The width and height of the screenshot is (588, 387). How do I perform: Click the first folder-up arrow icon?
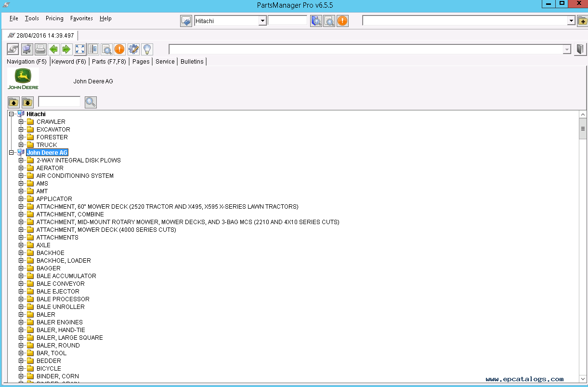[x=14, y=102]
